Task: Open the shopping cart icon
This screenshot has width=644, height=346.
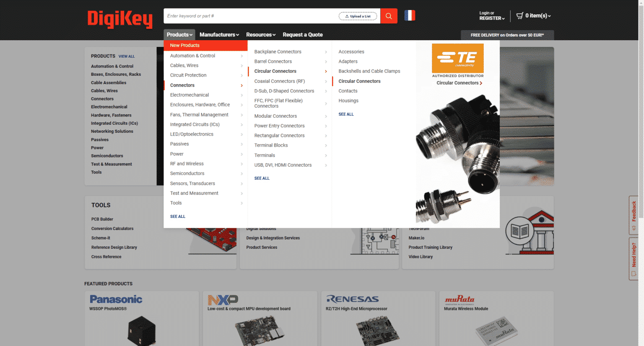Action: pyautogui.click(x=520, y=15)
